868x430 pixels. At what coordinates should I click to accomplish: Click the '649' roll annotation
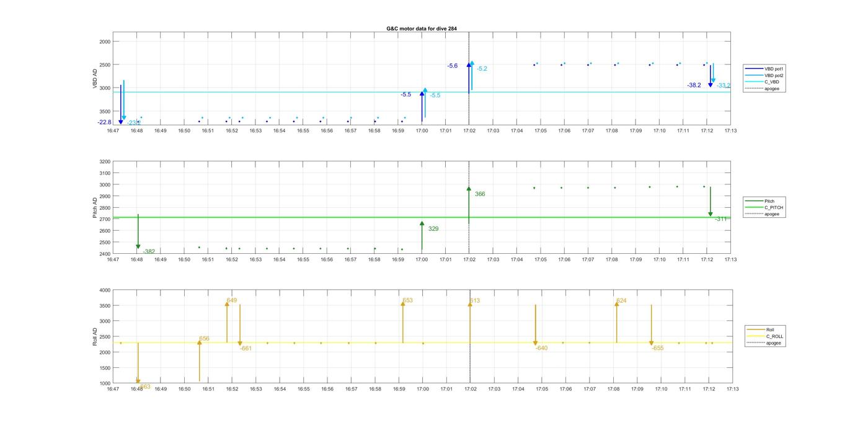tap(232, 300)
